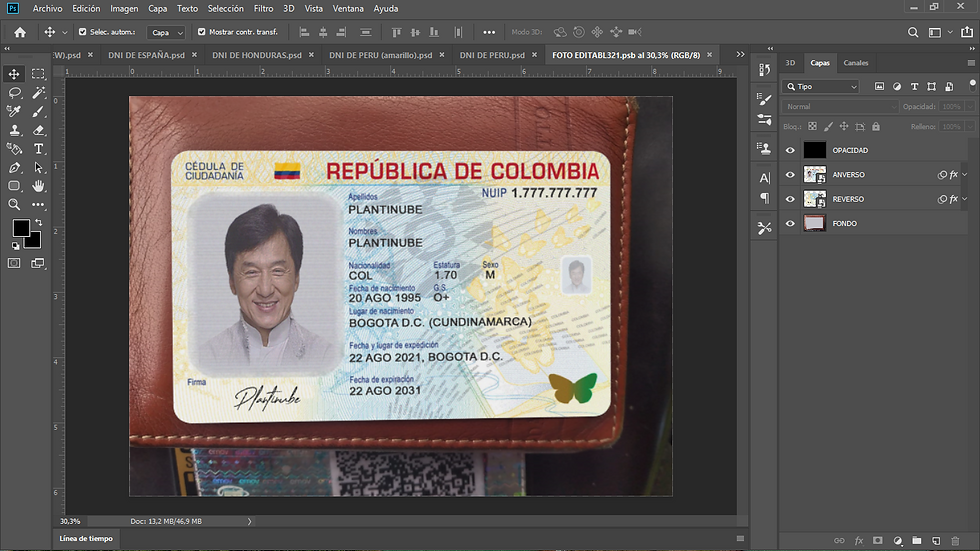Delete layer using trash icon
980x551 pixels.
tap(955, 540)
